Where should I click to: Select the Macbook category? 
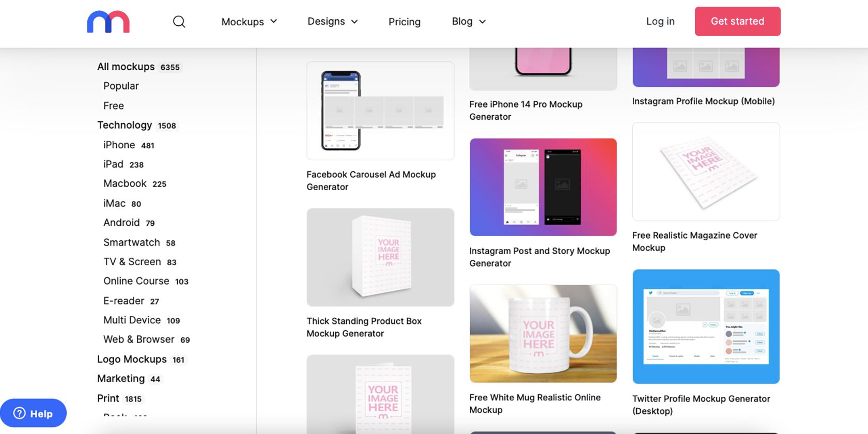125,184
